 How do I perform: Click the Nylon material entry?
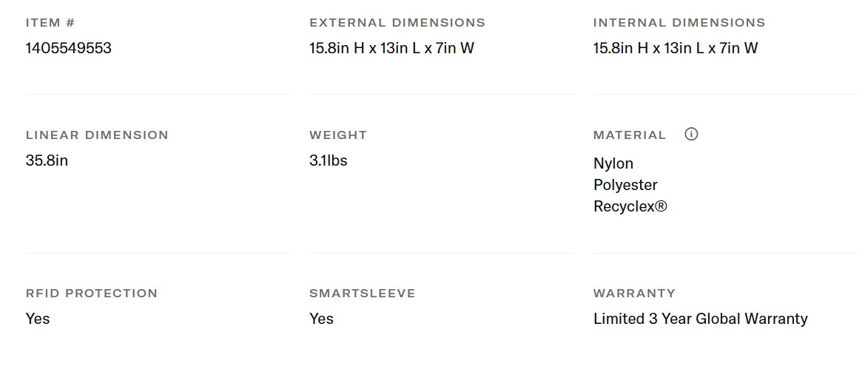pyautogui.click(x=613, y=163)
